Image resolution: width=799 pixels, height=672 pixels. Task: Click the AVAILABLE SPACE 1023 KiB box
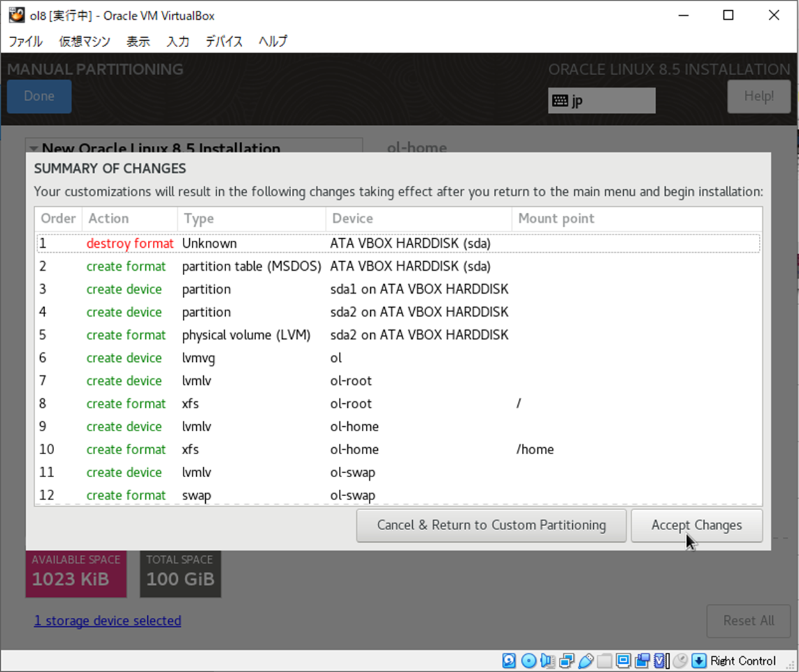tap(76, 574)
